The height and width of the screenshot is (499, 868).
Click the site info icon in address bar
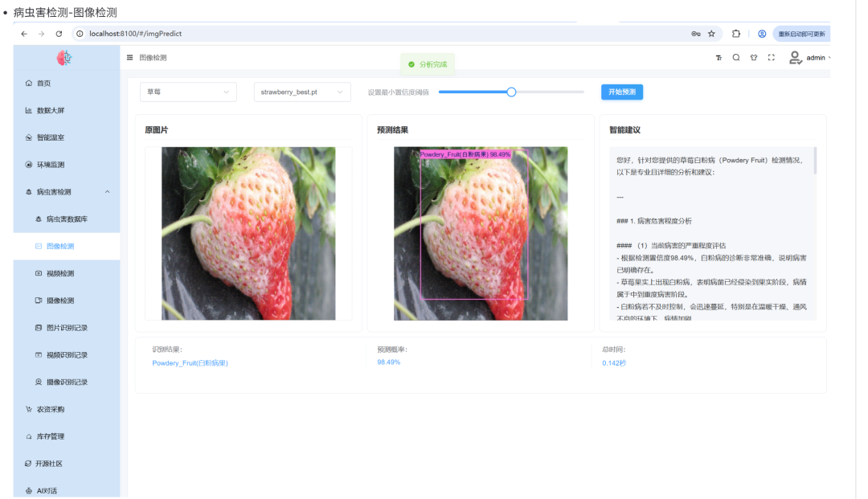coord(80,34)
